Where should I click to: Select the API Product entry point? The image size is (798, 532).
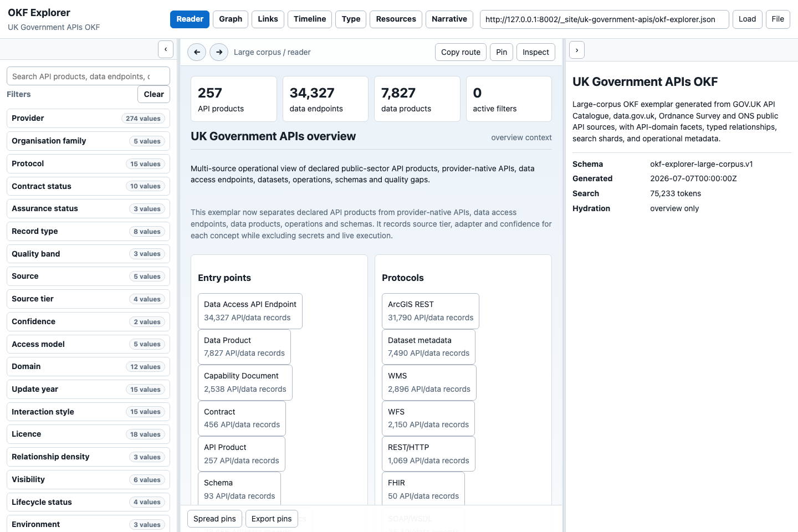[242, 454]
